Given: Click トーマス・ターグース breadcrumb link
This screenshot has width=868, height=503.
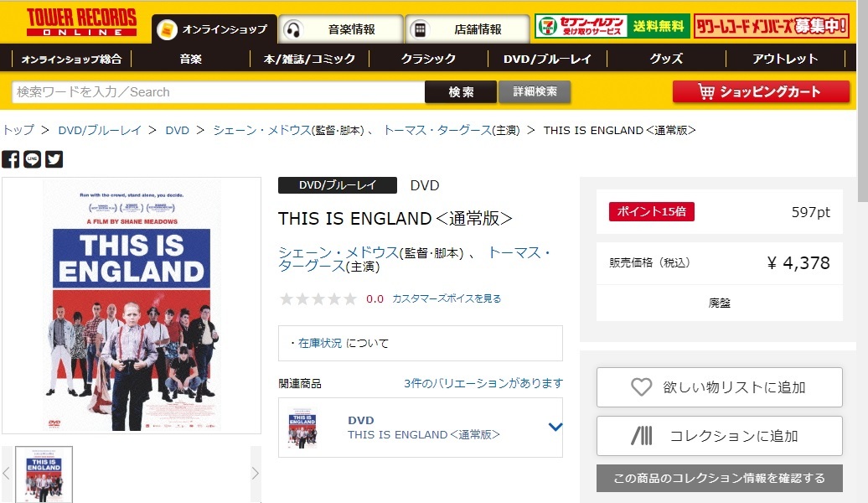Looking at the screenshot, I should (x=437, y=130).
